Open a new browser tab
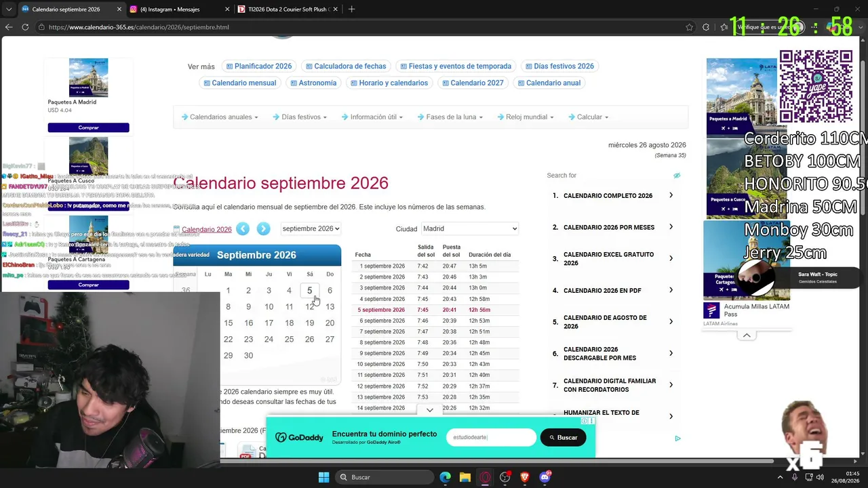The width and height of the screenshot is (868, 488). pos(351,9)
